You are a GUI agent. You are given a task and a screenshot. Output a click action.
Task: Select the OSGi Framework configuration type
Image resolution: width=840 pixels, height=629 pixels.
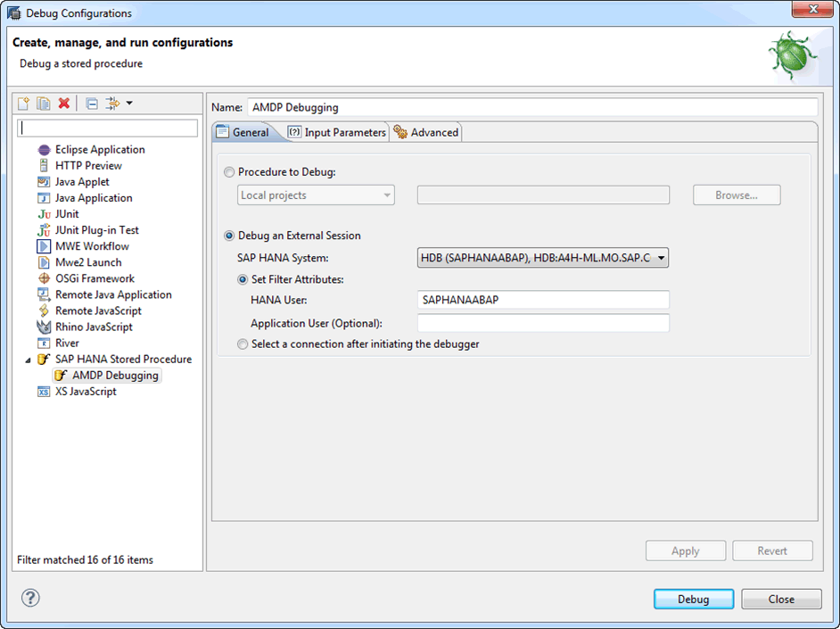click(95, 278)
